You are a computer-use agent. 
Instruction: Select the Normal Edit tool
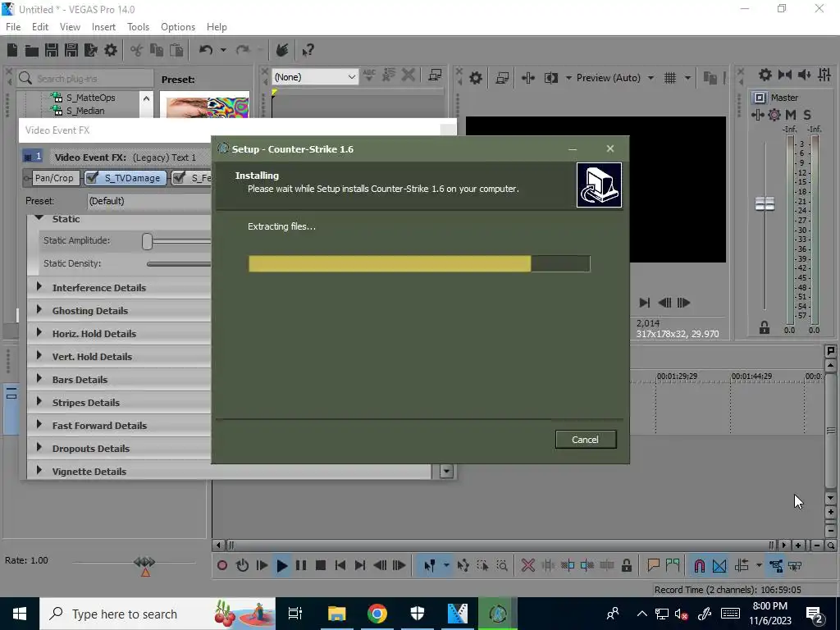pos(430,565)
